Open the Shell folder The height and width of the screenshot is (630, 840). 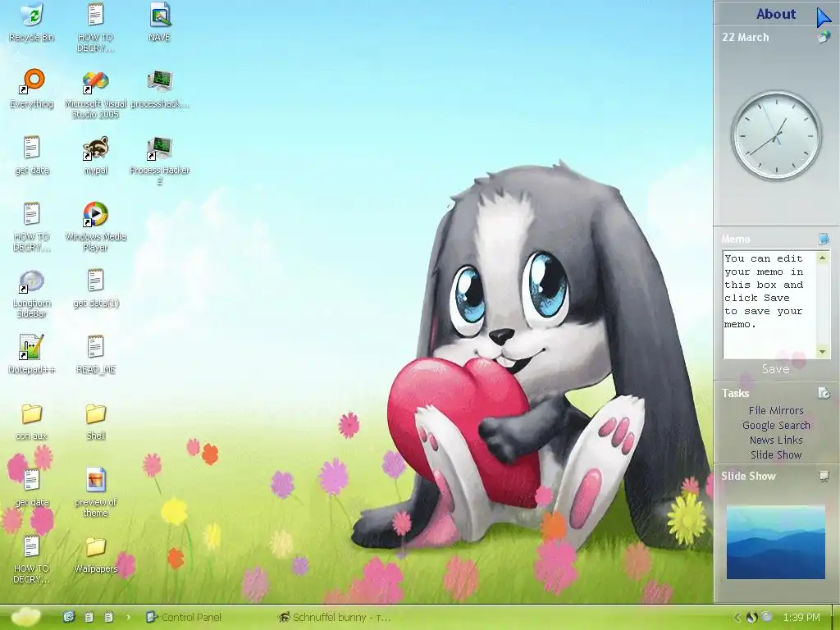coord(95,421)
